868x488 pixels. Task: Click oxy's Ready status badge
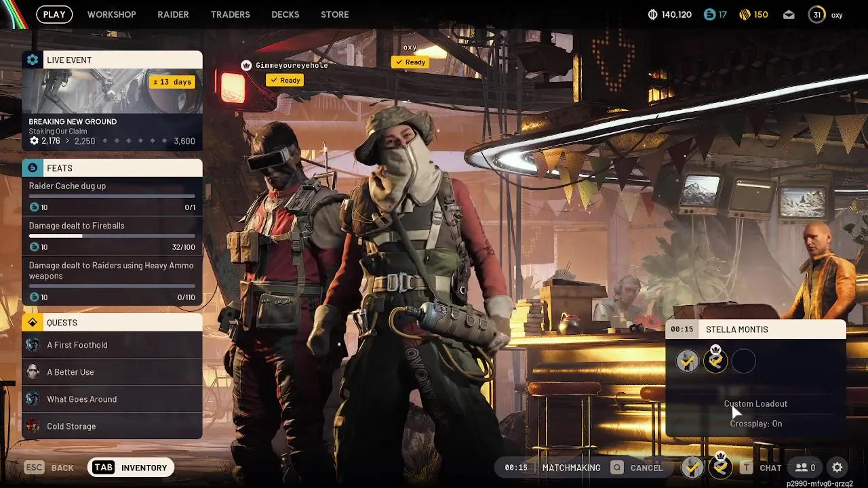(x=410, y=62)
